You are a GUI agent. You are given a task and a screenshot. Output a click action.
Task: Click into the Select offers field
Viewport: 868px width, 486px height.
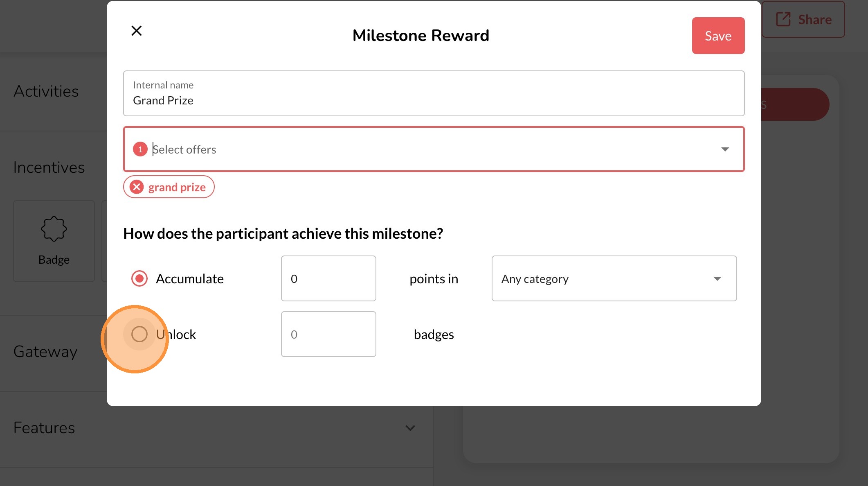(x=409, y=149)
